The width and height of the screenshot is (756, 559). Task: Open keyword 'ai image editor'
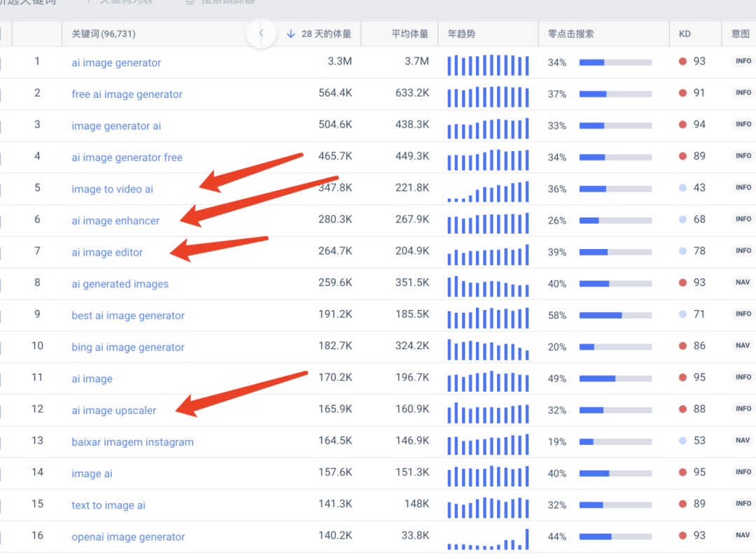pyautogui.click(x=107, y=253)
